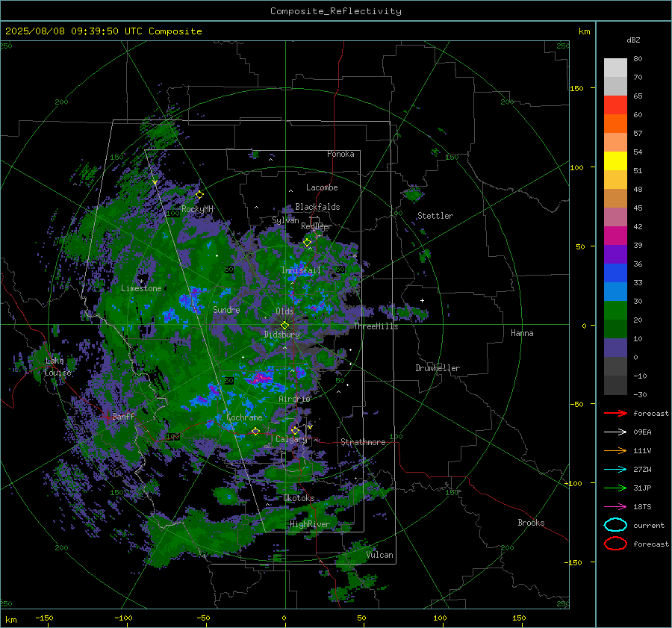Select the white top swatch in dBZ legend

coord(615,68)
